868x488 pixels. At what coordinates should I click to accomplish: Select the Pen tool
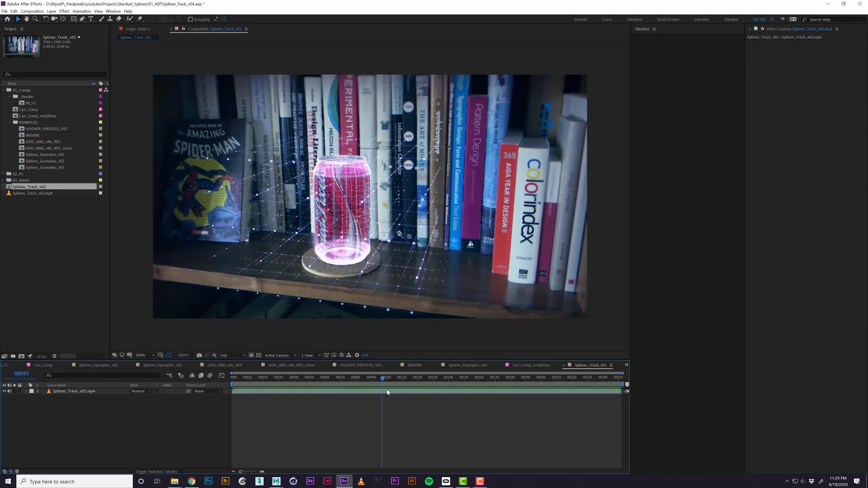coord(82,19)
